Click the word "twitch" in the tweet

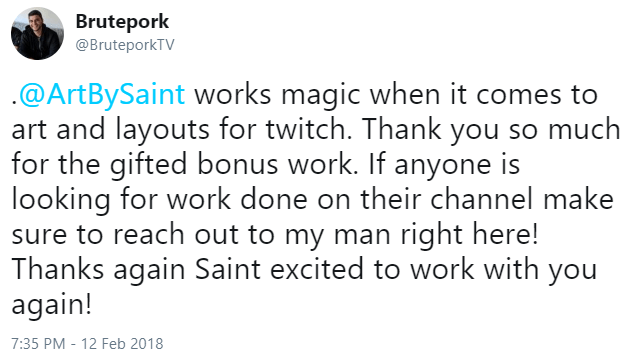click(x=307, y=130)
